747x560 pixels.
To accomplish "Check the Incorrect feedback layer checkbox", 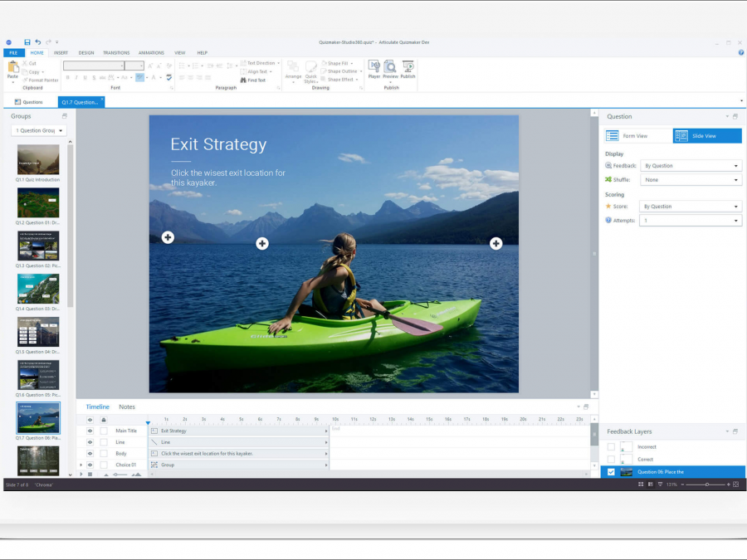I will point(611,447).
